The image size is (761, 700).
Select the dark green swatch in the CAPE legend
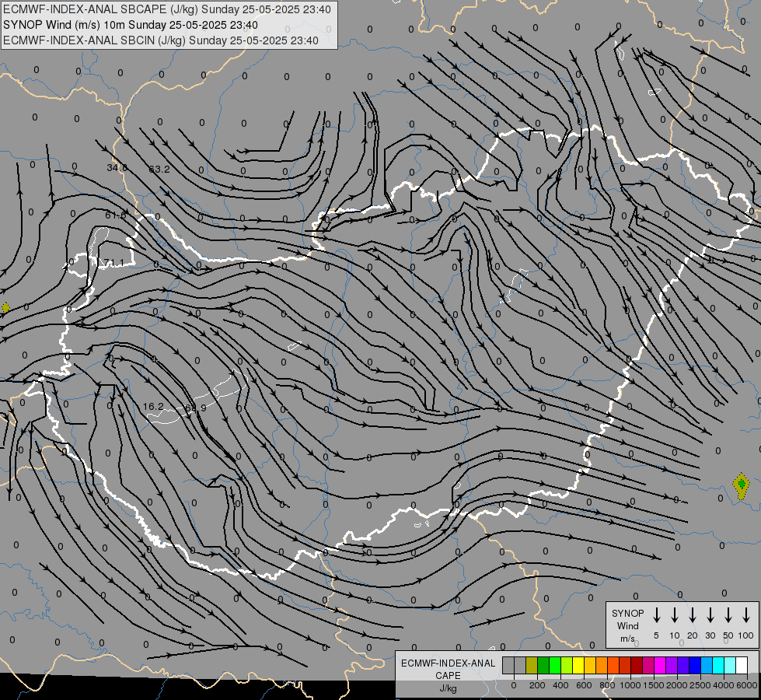[543, 665]
